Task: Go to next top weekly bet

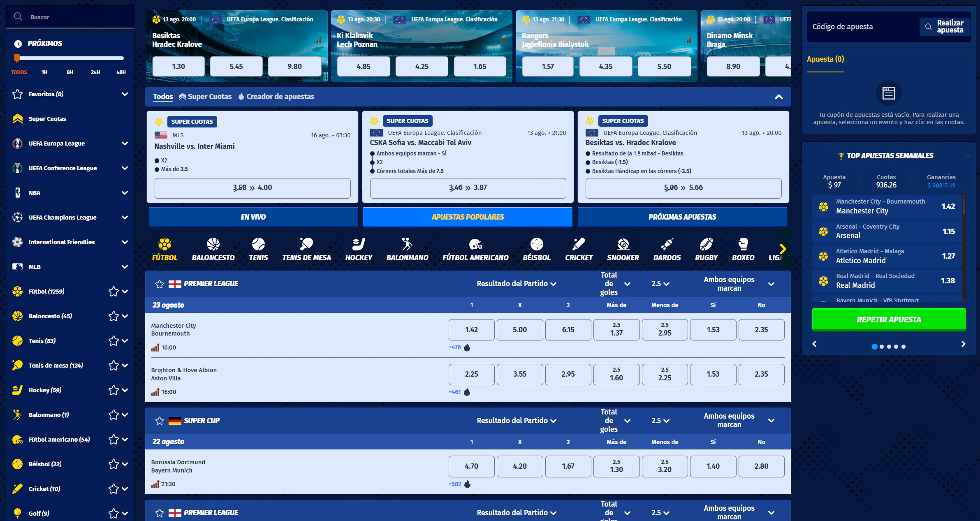Action: click(x=963, y=344)
